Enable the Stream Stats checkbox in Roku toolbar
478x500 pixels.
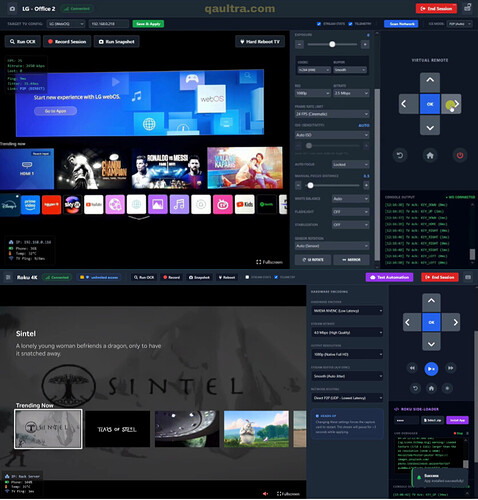click(x=247, y=277)
